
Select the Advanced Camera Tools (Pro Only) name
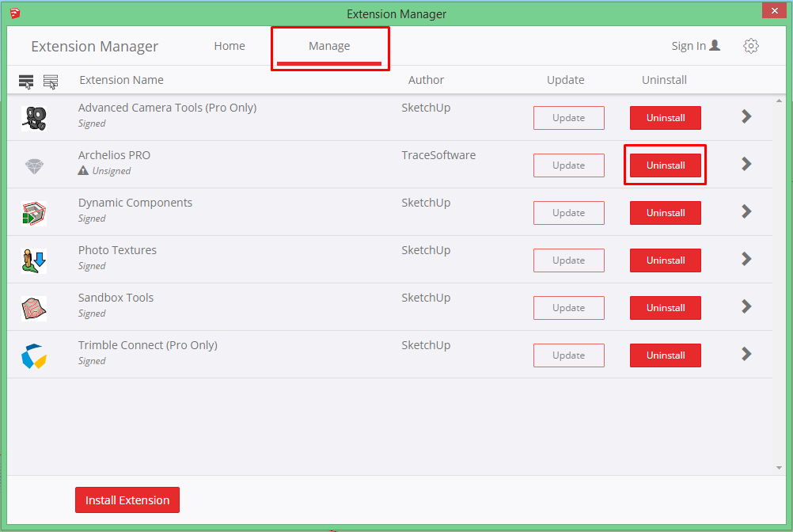point(168,108)
